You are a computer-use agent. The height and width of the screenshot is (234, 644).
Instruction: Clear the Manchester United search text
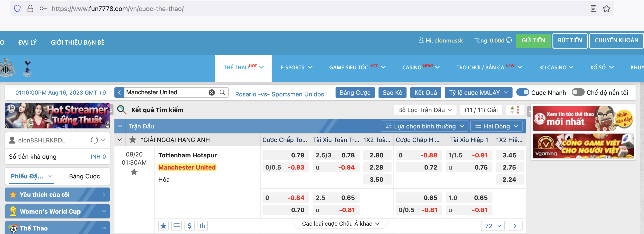pyautogui.click(x=212, y=92)
